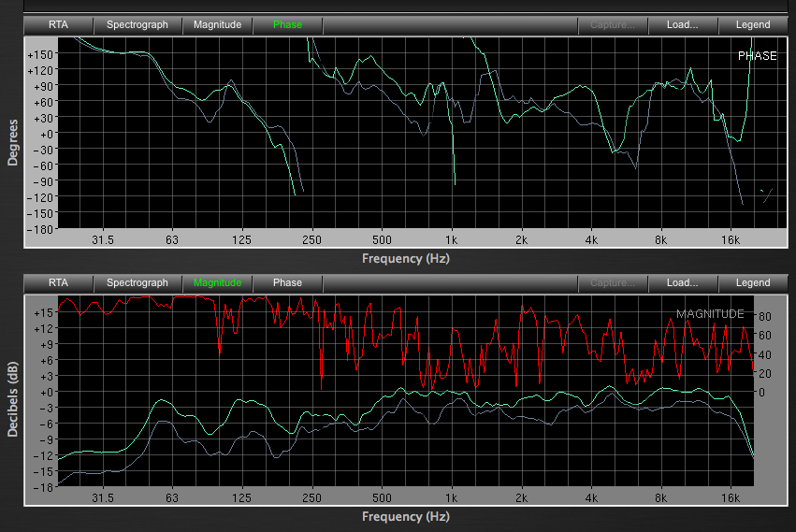
Task: Click the -180 degrees scale value
Action: [x=40, y=229]
